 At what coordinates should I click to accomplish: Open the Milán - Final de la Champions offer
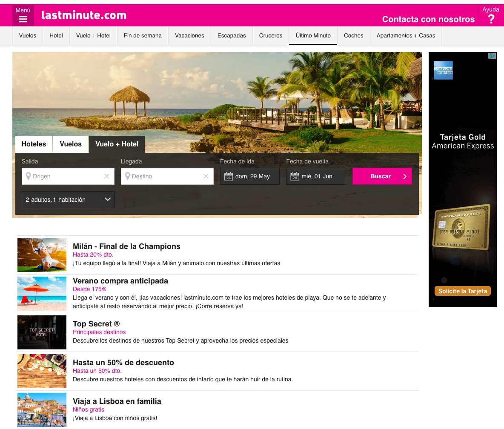tap(126, 246)
